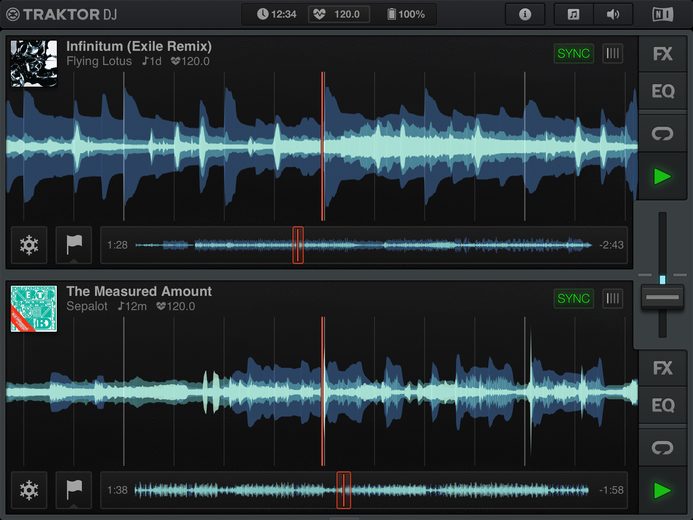Open loop panel for top deck
693x520 pixels.
click(x=663, y=133)
